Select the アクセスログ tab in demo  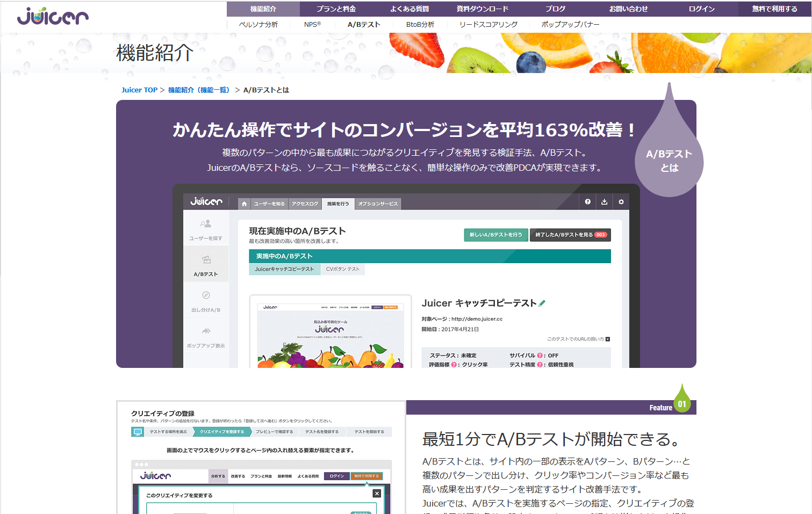[x=305, y=204]
